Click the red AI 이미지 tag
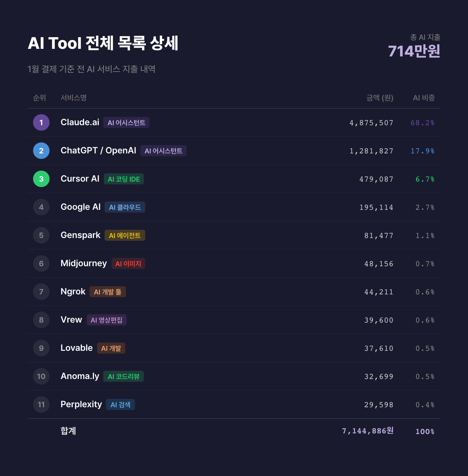This screenshot has height=476, width=468. point(128,264)
